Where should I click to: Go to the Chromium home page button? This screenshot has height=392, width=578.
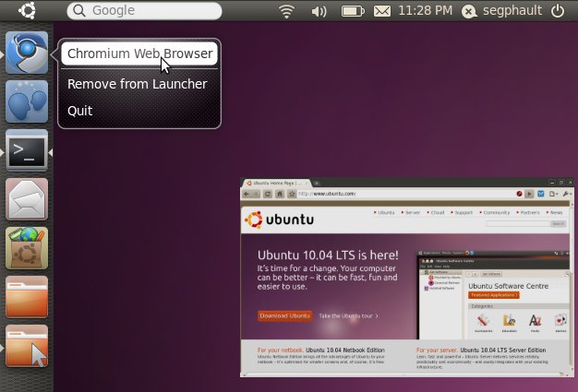tap(280, 194)
